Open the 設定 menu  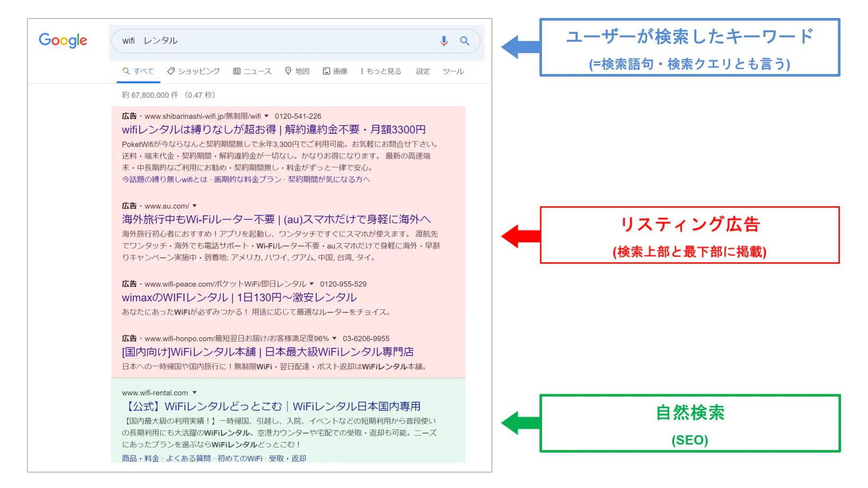click(423, 71)
